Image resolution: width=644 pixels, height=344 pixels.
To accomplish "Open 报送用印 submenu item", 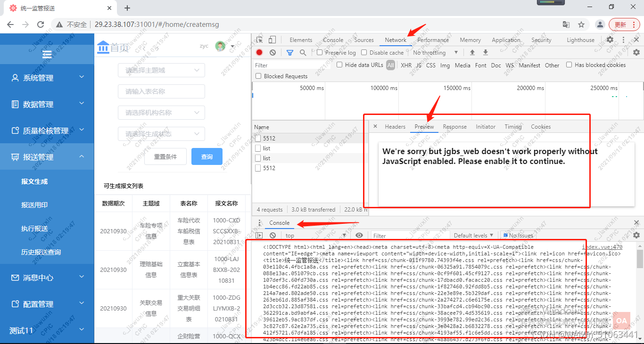I will coord(34,205).
